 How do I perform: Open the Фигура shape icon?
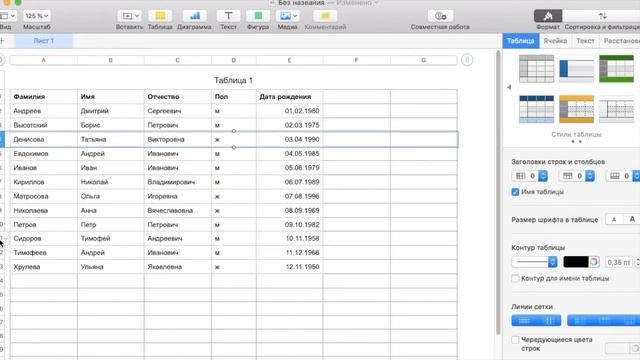258,16
